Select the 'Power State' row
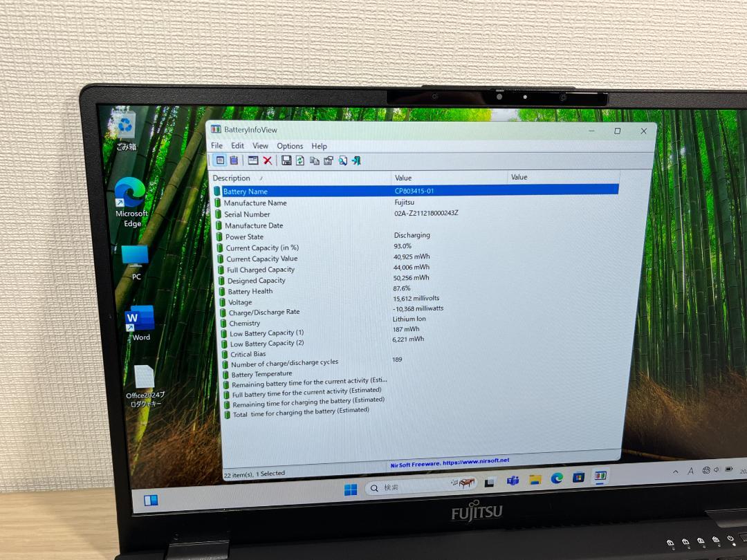The width and height of the screenshot is (747, 560). 416,236
